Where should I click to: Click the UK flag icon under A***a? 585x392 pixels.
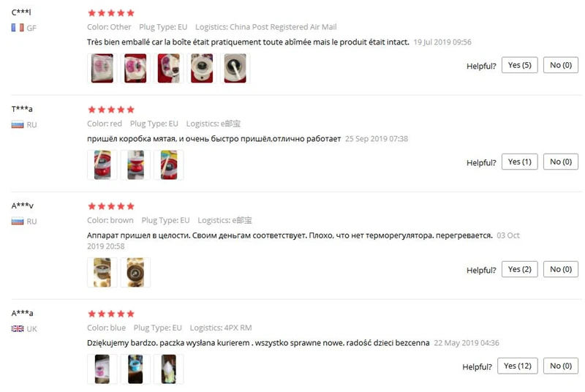pyautogui.click(x=18, y=328)
